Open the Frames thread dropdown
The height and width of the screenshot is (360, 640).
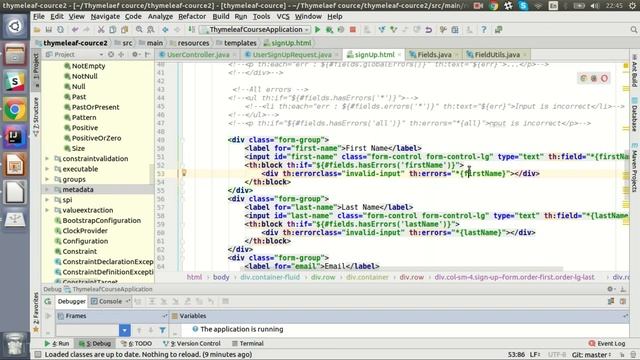pos(124,330)
